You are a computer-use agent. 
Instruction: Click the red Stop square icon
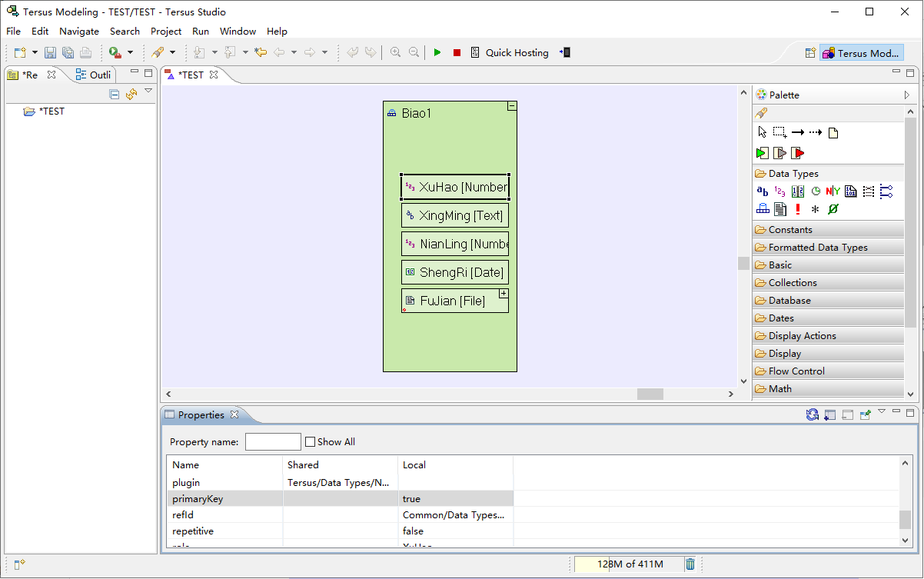pyautogui.click(x=457, y=52)
